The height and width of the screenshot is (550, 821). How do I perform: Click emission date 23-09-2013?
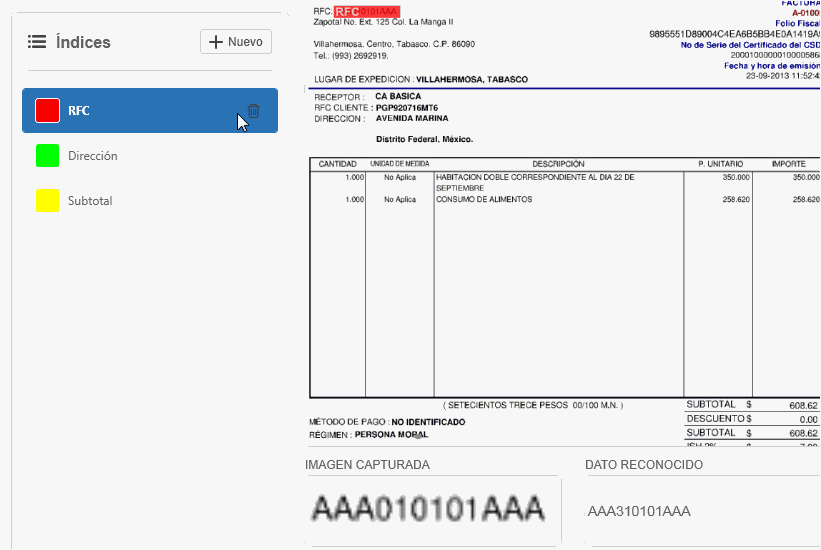coord(767,76)
